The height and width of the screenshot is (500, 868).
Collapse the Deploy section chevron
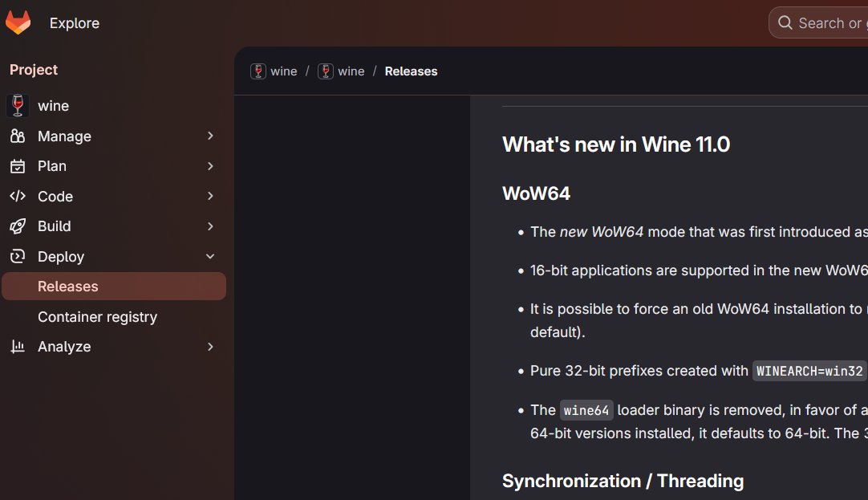210,257
